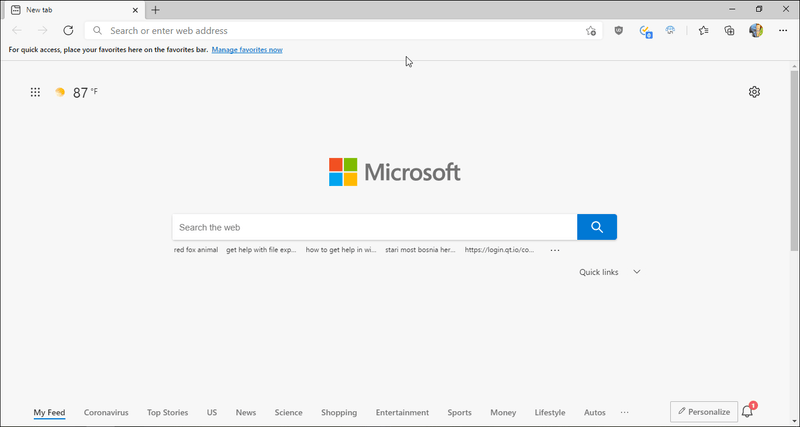Open the Collections icon
This screenshot has height=427, width=800.
(730, 31)
